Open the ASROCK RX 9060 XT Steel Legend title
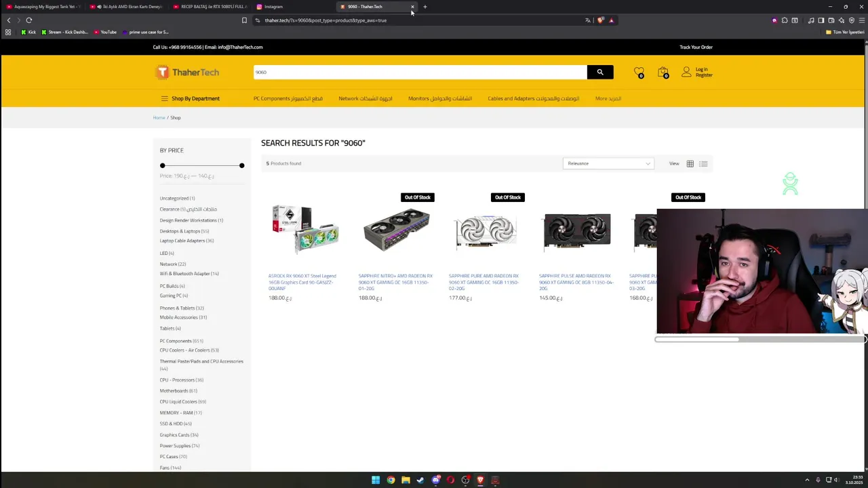Image resolution: width=868 pixels, height=488 pixels. [x=302, y=282]
